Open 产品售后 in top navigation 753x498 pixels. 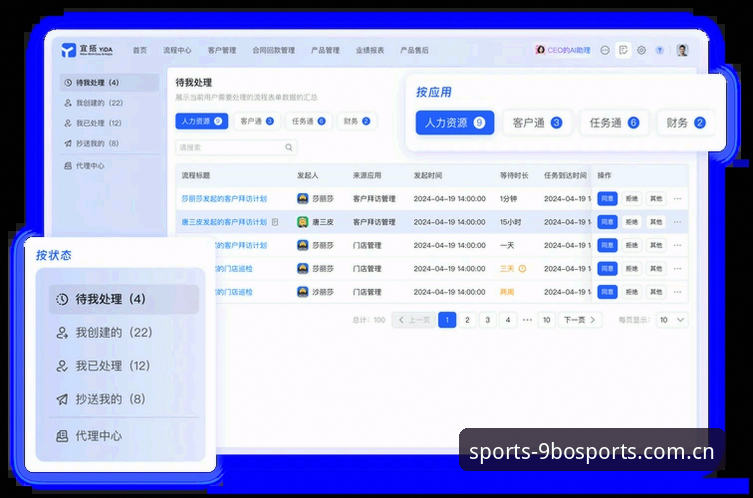point(414,50)
